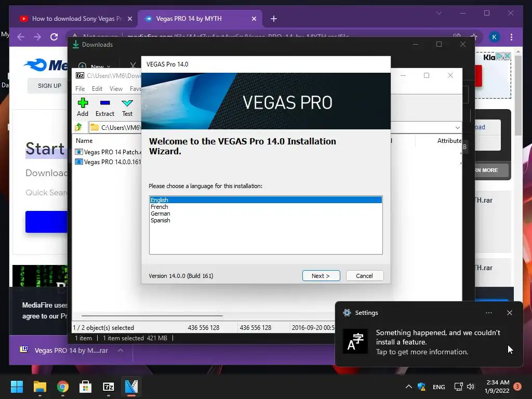Click the up-folder icon in 7-Zip
Image resolution: width=532 pixels, height=399 pixels.
79,127
